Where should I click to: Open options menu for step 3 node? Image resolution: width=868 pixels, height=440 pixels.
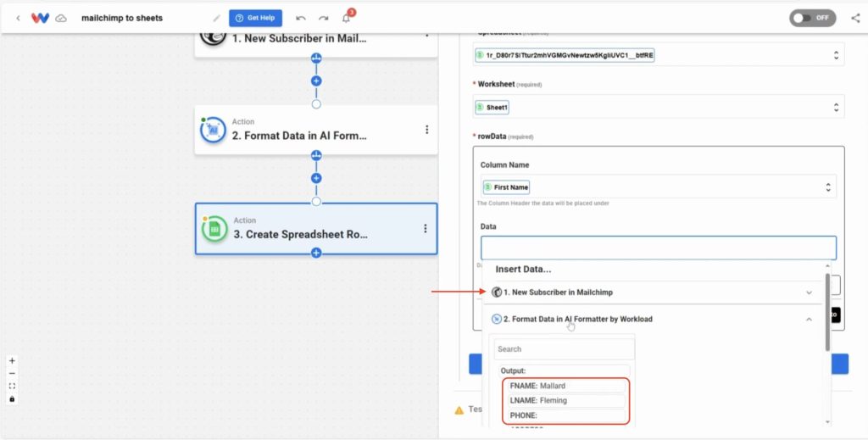(x=426, y=229)
